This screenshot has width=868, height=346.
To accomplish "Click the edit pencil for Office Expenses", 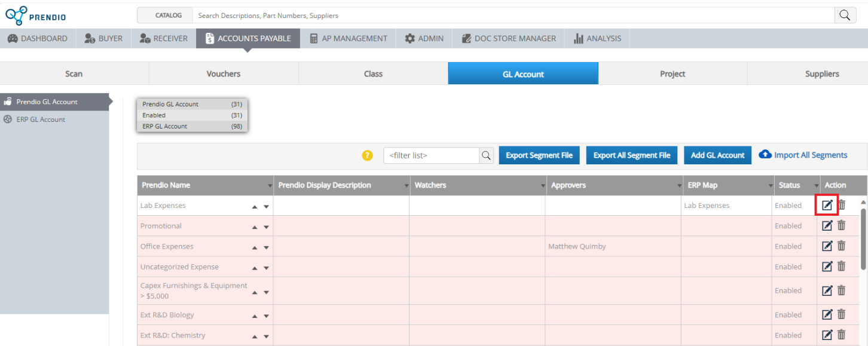I will 827,246.
